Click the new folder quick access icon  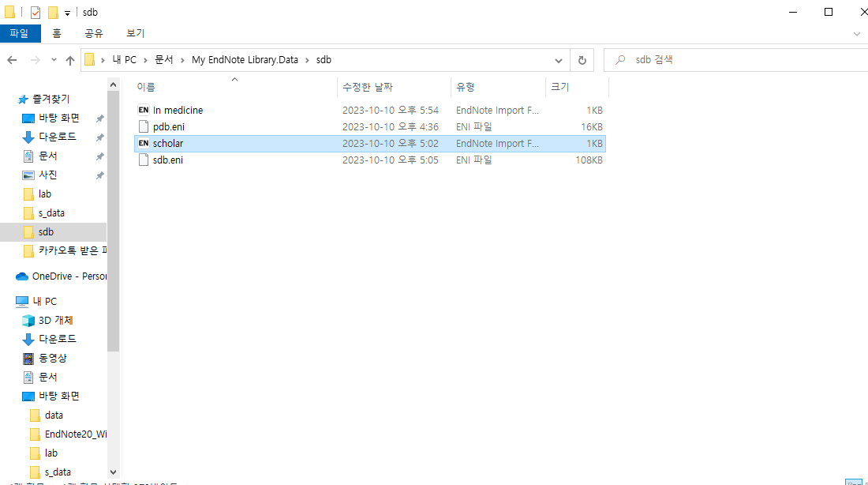click(53, 12)
